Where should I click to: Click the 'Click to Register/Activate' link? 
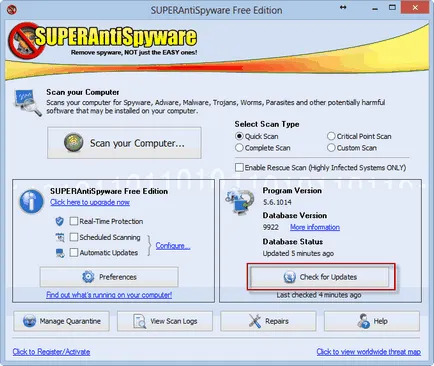[x=51, y=352]
